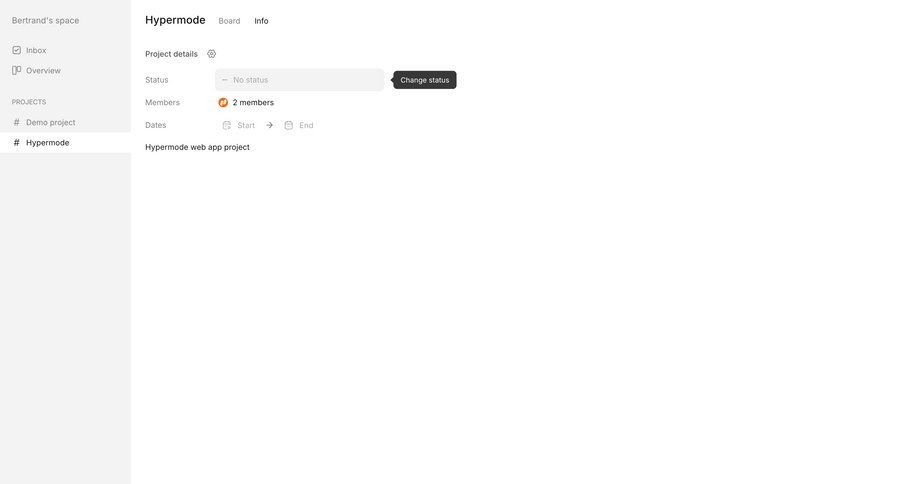Click the arrow between Start and End dates
Image resolution: width=900 pixels, height=484 pixels.
point(269,125)
